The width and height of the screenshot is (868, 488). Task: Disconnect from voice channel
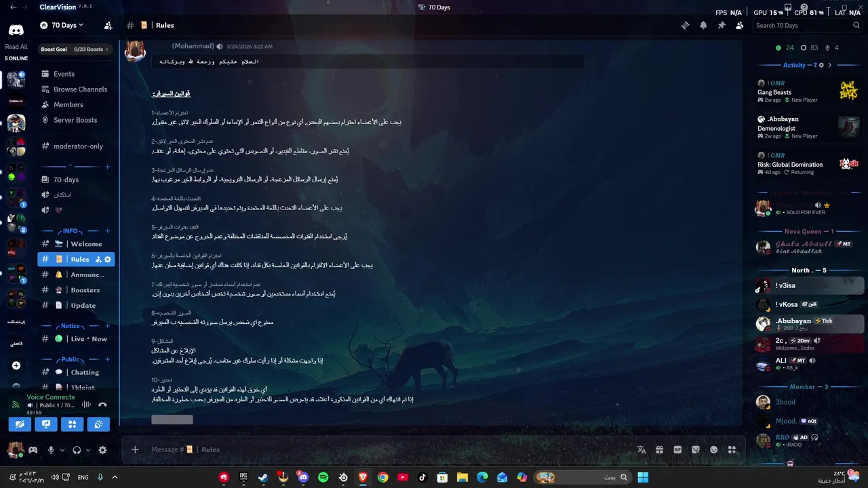pyautogui.click(x=102, y=405)
